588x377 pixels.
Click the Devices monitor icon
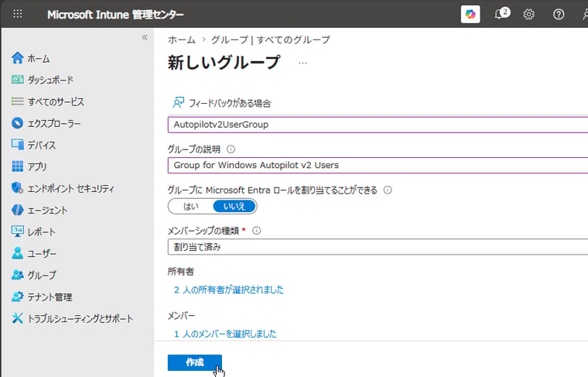click(x=17, y=145)
